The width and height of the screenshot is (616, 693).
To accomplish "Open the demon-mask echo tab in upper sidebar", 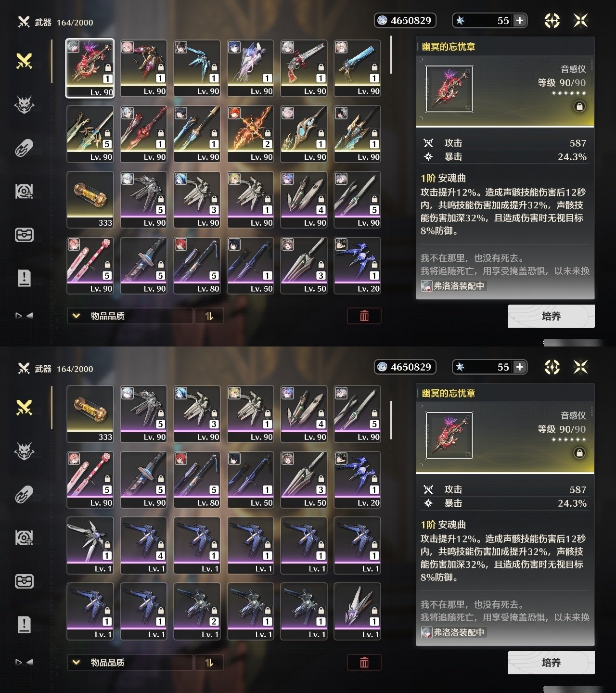I will point(24,104).
